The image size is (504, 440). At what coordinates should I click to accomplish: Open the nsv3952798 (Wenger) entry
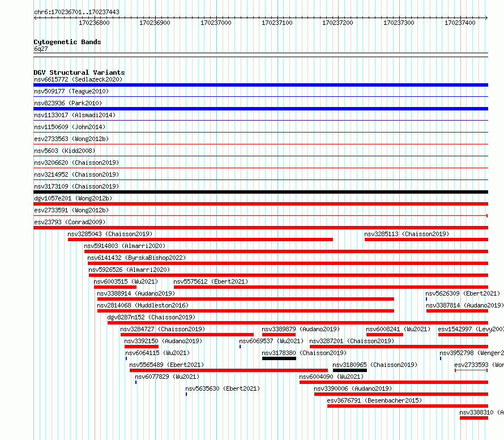click(x=472, y=353)
